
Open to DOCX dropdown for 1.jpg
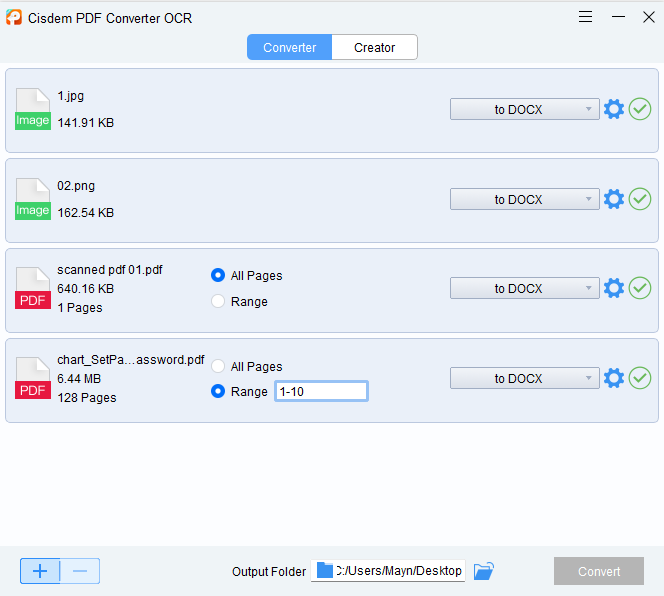click(525, 109)
